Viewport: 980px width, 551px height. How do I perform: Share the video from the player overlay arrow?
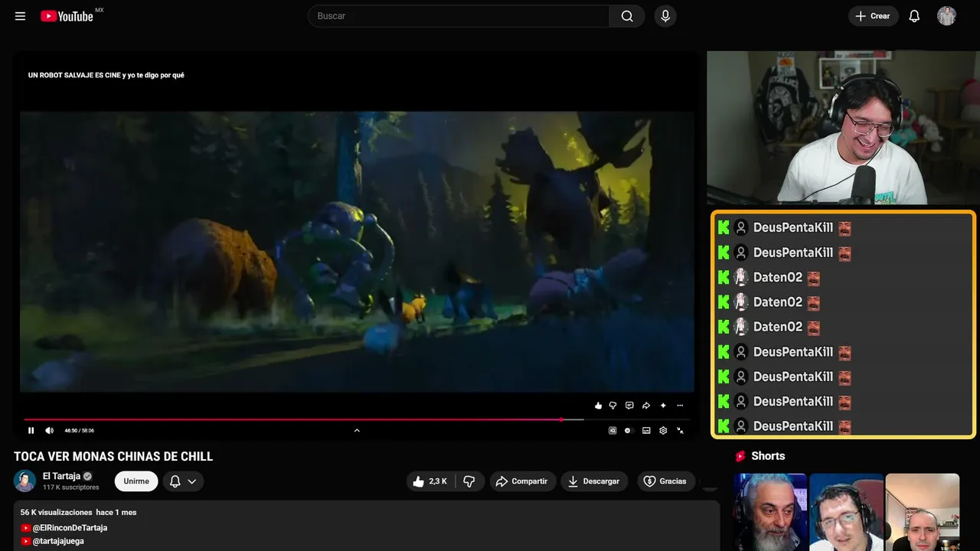click(646, 406)
